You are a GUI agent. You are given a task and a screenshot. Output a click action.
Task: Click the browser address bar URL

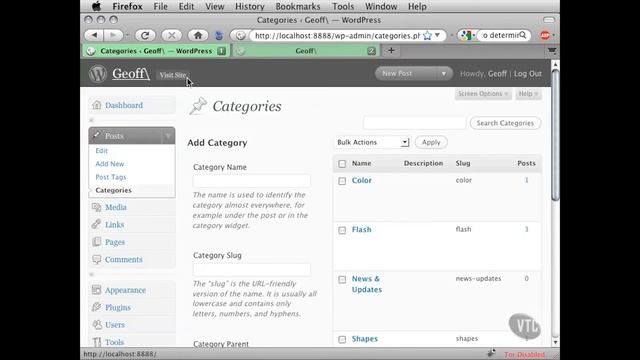click(x=337, y=36)
